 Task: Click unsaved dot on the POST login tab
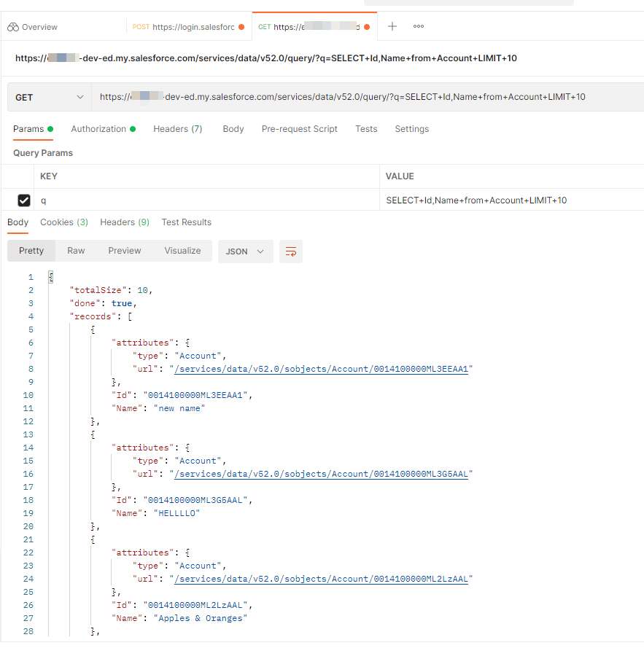(241, 27)
